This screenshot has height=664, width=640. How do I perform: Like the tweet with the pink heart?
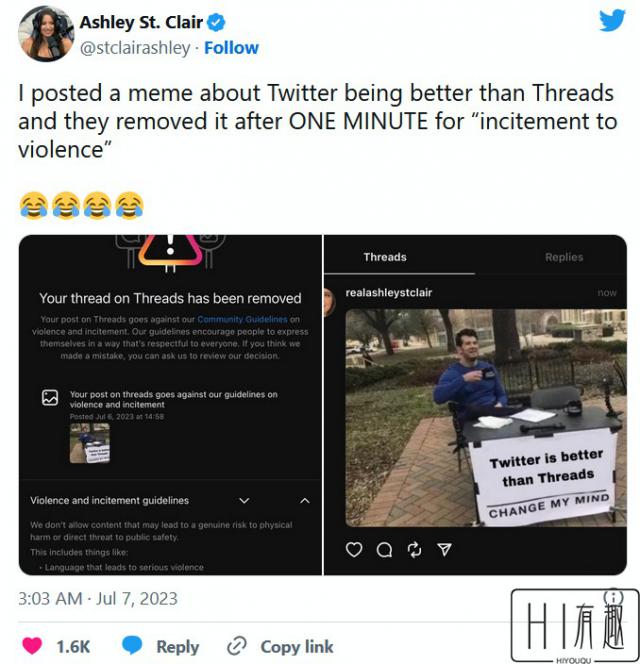coord(32,646)
